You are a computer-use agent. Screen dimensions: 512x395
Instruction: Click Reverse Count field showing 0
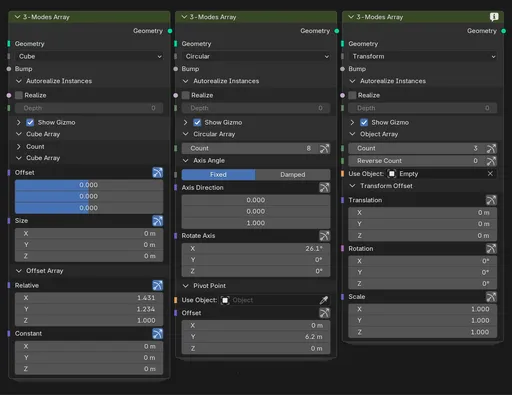[x=417, y=161]
